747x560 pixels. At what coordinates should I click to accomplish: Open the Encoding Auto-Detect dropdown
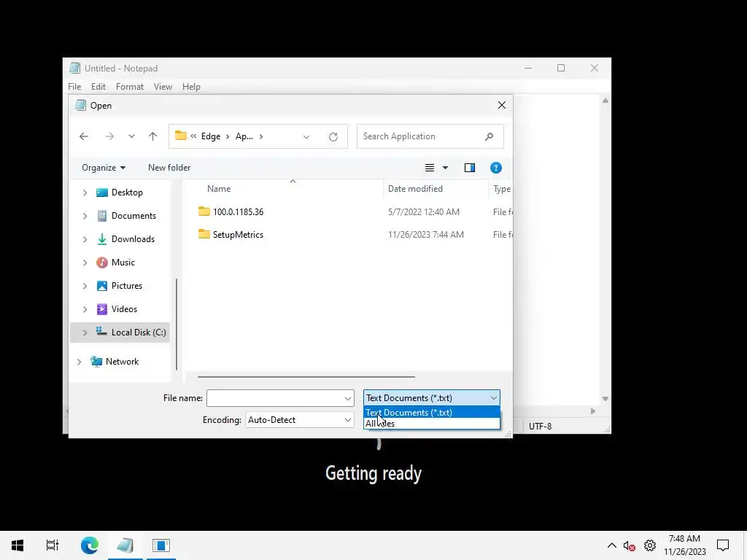point(299,420)
